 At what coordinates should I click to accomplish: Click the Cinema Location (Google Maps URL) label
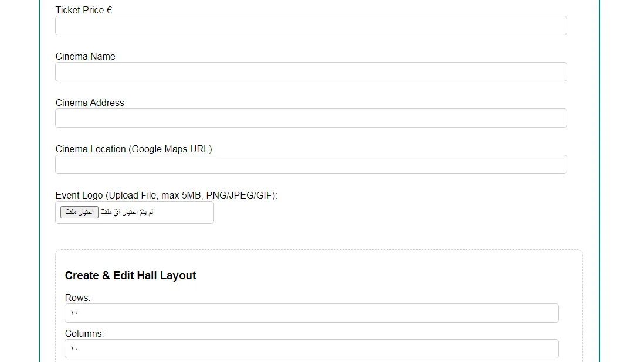134,149
